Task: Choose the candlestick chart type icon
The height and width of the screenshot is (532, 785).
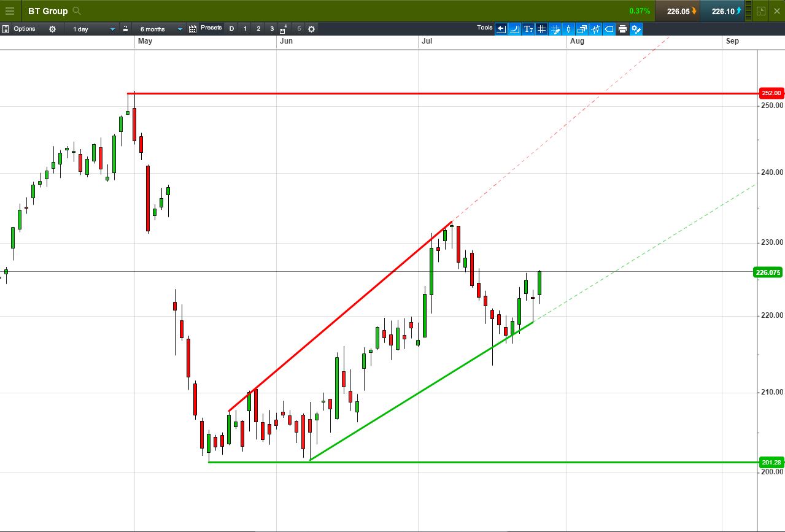Action: (x=568, y=29)
